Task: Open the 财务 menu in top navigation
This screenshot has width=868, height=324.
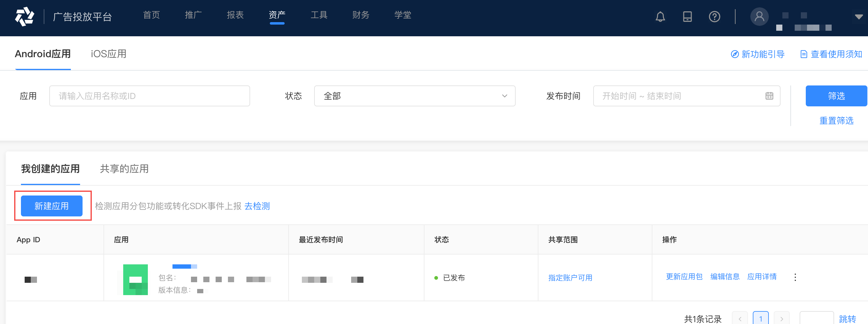Action: point(361,15)
